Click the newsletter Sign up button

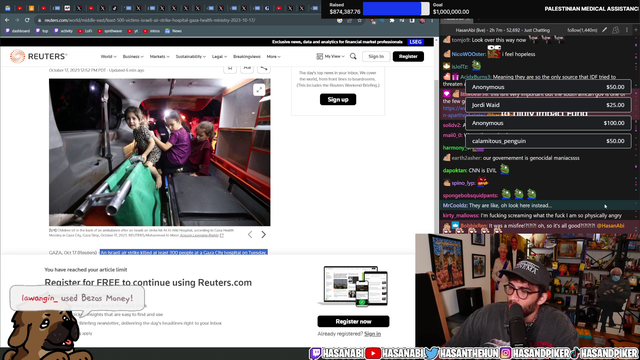tap(338, 99)
